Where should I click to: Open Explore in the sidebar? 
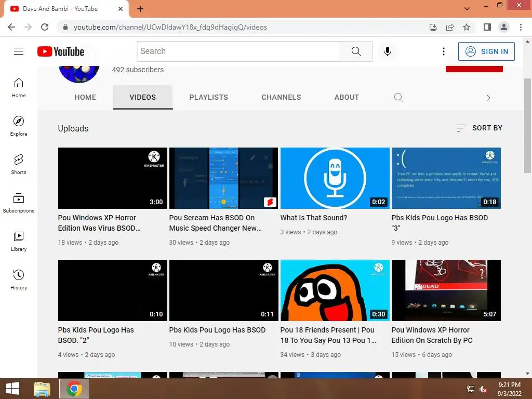click(x=19, y=126)
